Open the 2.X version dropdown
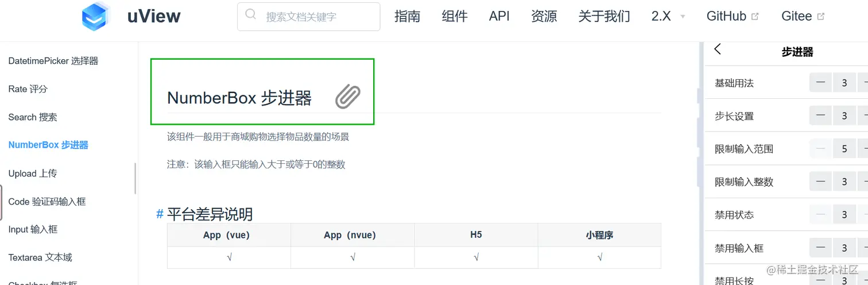The image size is (868, 285). pyautogui.click(x=668, y=16)
